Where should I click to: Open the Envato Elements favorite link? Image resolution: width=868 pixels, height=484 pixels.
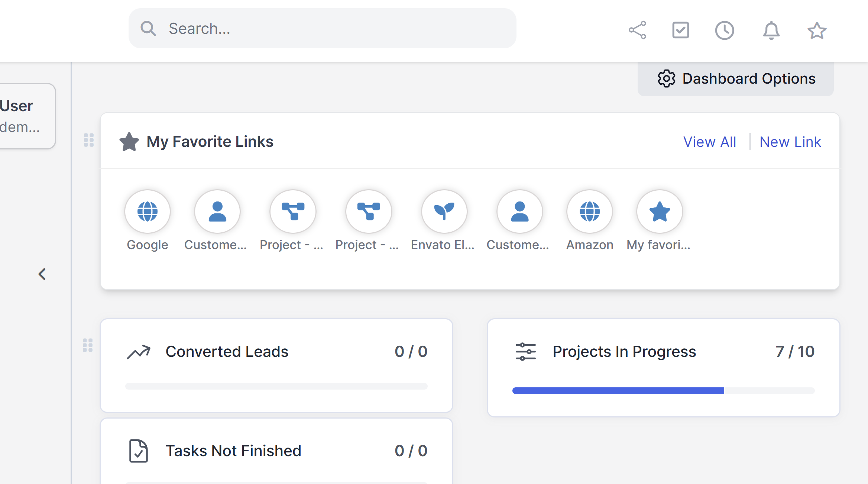(x=444, y=212)
